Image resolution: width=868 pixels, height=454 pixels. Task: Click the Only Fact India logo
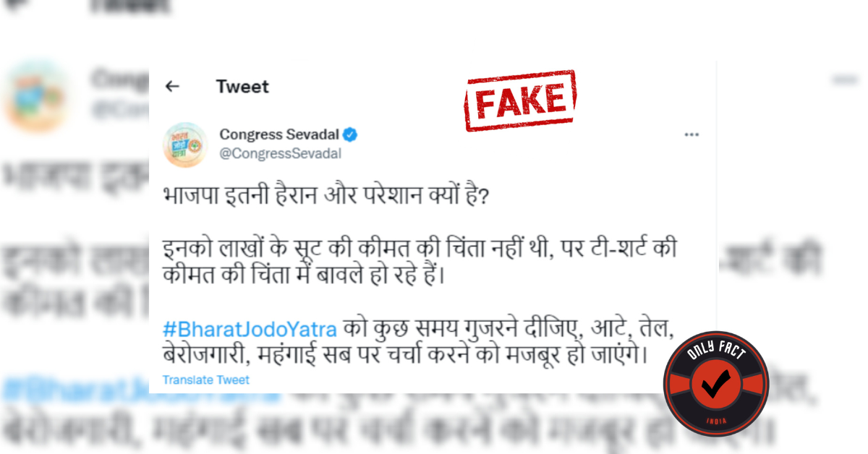pos(716,384)
